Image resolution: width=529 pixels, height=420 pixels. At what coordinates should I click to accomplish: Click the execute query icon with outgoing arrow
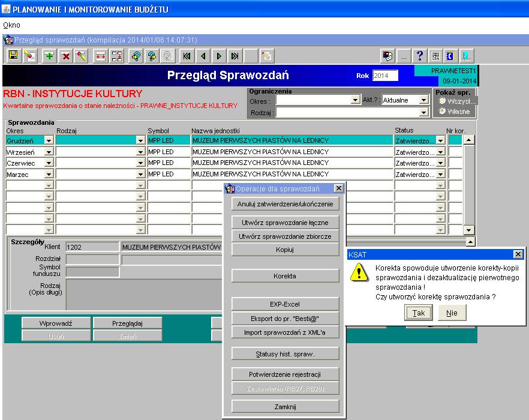point(152,55)
